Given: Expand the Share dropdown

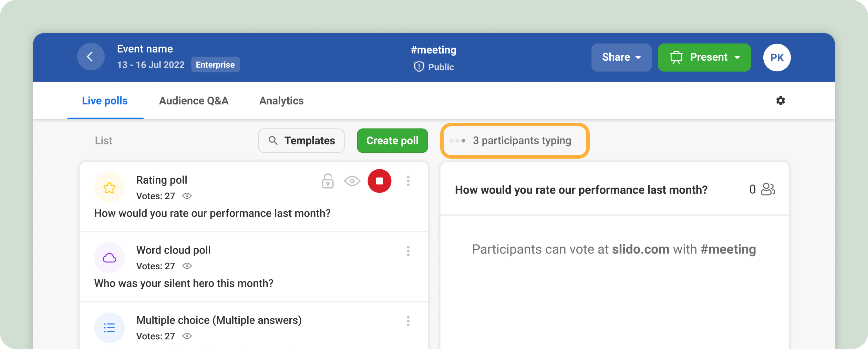Looking at the screenshot, I should click(621, 57).
